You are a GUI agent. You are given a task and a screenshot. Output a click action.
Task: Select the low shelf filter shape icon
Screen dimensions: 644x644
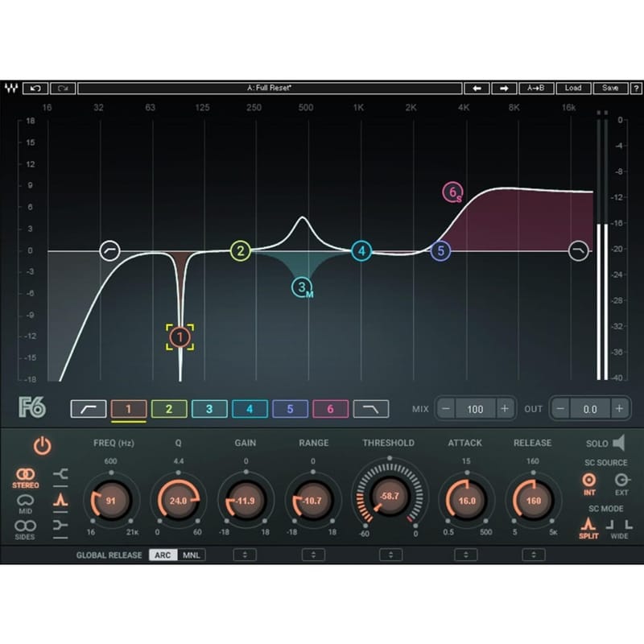[60, 473]
